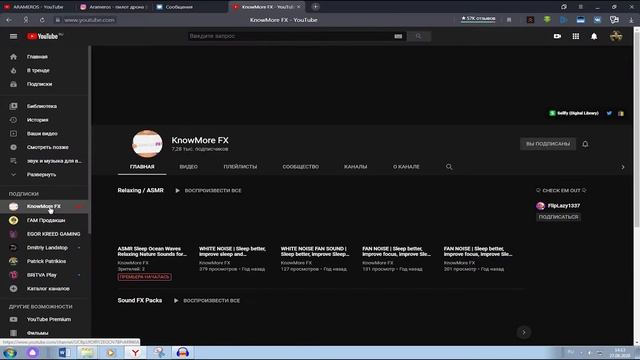This screenshot has width=640, height=360.
Task: Open WHITE NOISE FAN SOUND video
Action: 315,251
